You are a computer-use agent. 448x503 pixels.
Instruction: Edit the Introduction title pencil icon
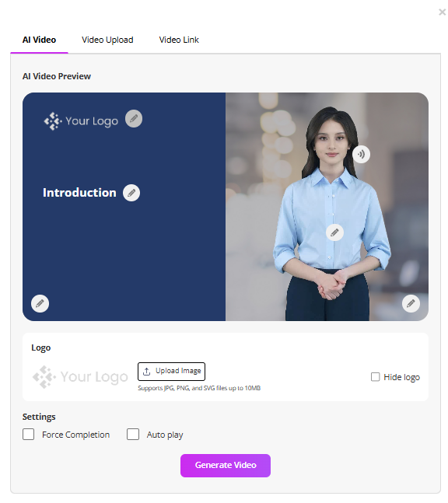coord(131,193)
